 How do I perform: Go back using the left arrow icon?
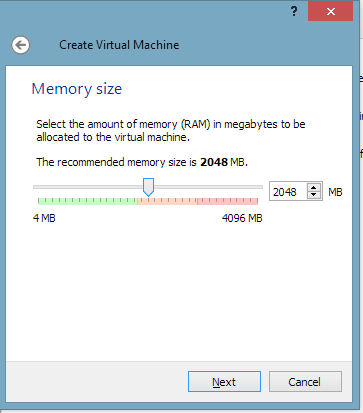point(20,45)
